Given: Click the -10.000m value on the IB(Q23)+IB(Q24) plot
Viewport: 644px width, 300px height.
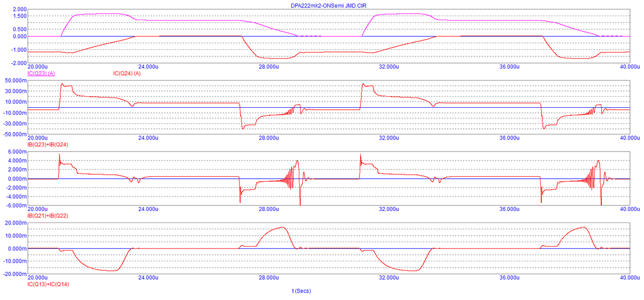Looking at the screenshot, I should tap(15, 113).
